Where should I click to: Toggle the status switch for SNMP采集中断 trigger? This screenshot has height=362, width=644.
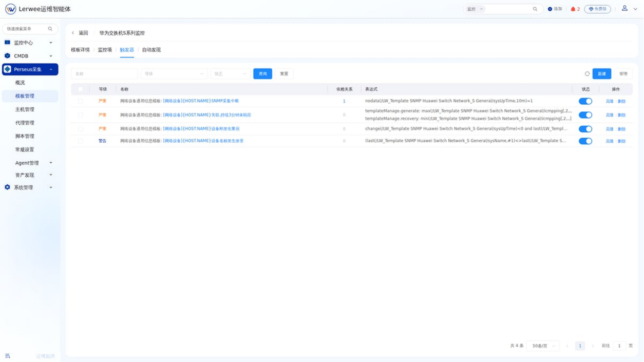pyautogui.click(x=585, y=101)
